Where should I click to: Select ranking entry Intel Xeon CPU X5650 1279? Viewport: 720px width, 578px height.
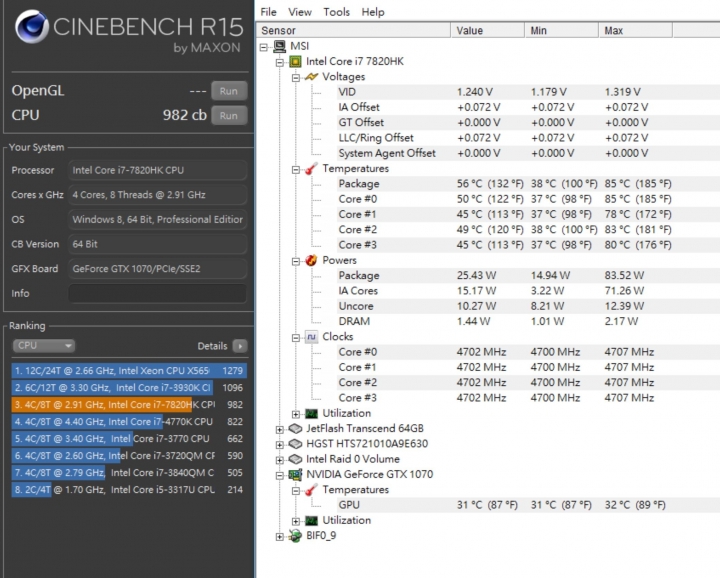[x=129, y=370]
